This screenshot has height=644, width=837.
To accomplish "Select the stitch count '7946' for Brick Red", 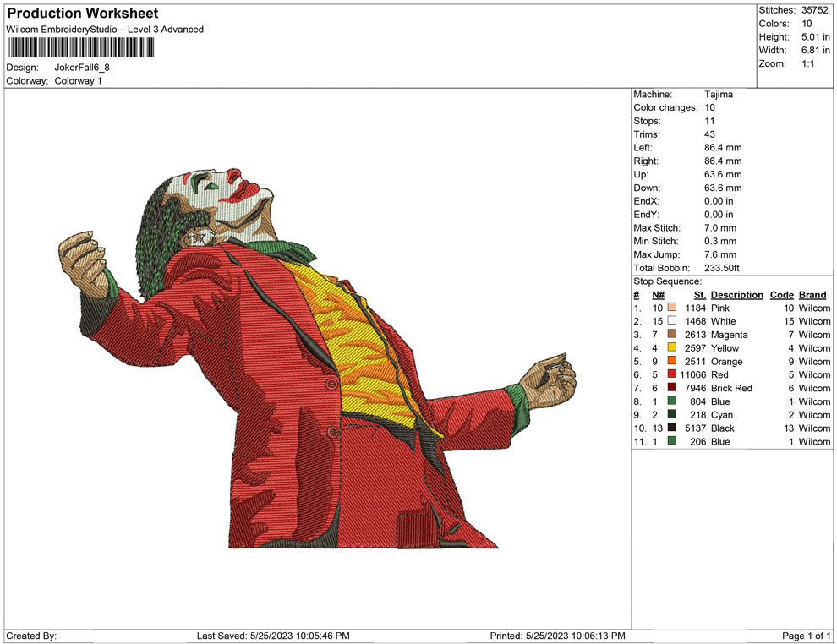I will [x=696, y=388].
